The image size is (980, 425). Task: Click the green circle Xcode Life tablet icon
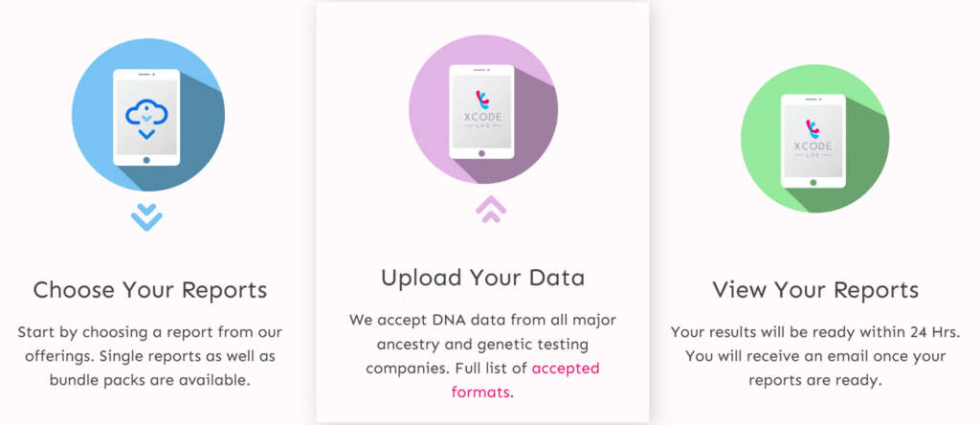tap(815, 139)
